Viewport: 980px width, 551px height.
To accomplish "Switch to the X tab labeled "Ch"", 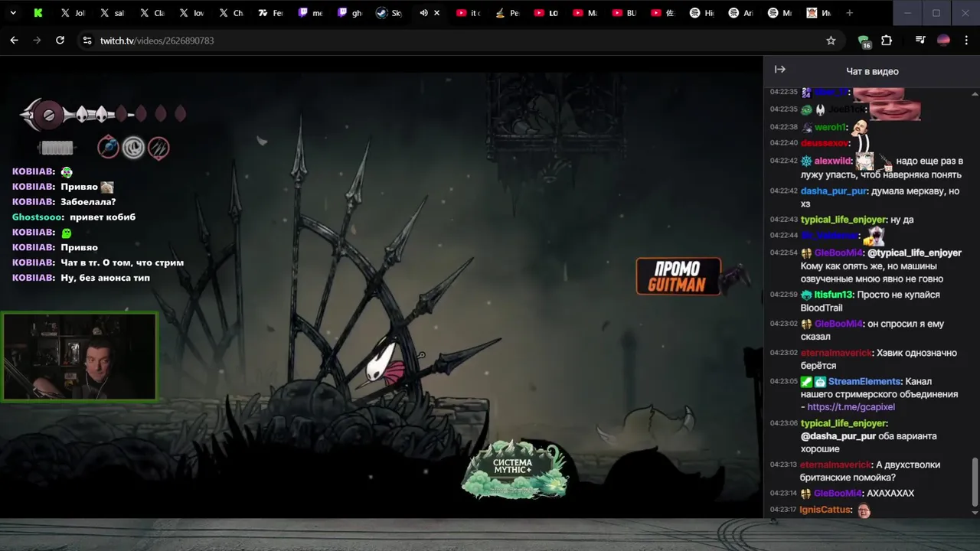I will pos(231,13).
